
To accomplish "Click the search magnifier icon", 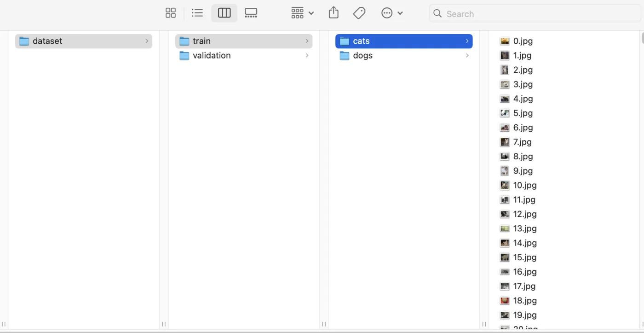I will (437, 14).
